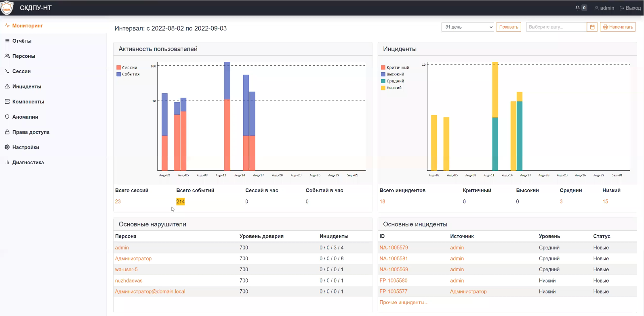Open persona admin in violators table
The image size is (644, 316).
pyautogui.click(x=122, y=247)
